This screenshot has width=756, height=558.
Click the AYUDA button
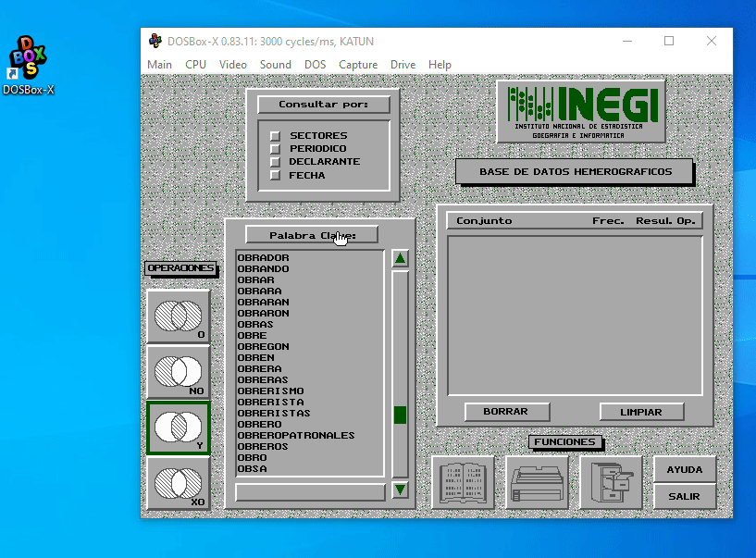click(x=685, y=469)
